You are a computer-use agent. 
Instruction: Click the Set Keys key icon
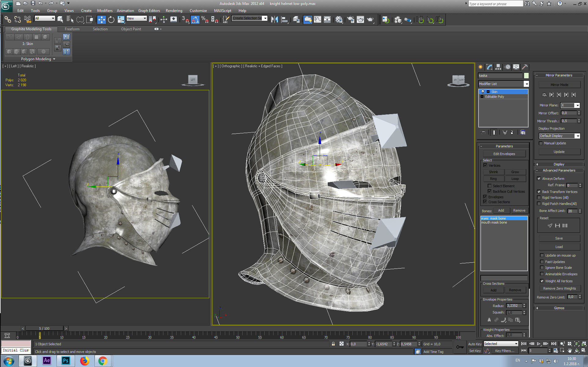(460, 347)
